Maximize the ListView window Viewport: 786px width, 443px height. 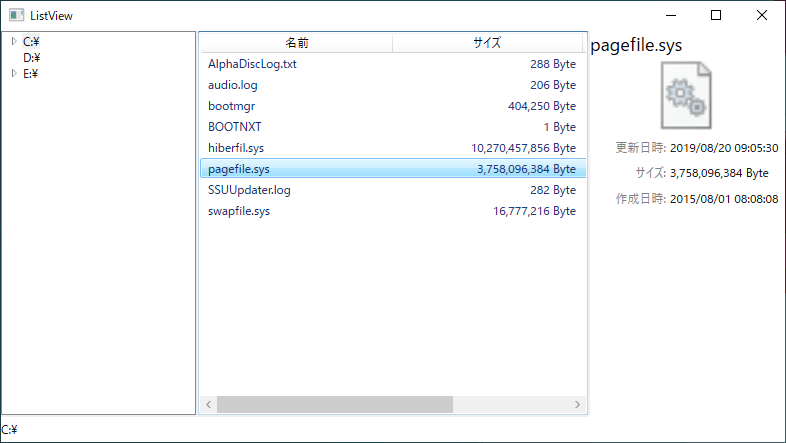(x=716, y=16)
